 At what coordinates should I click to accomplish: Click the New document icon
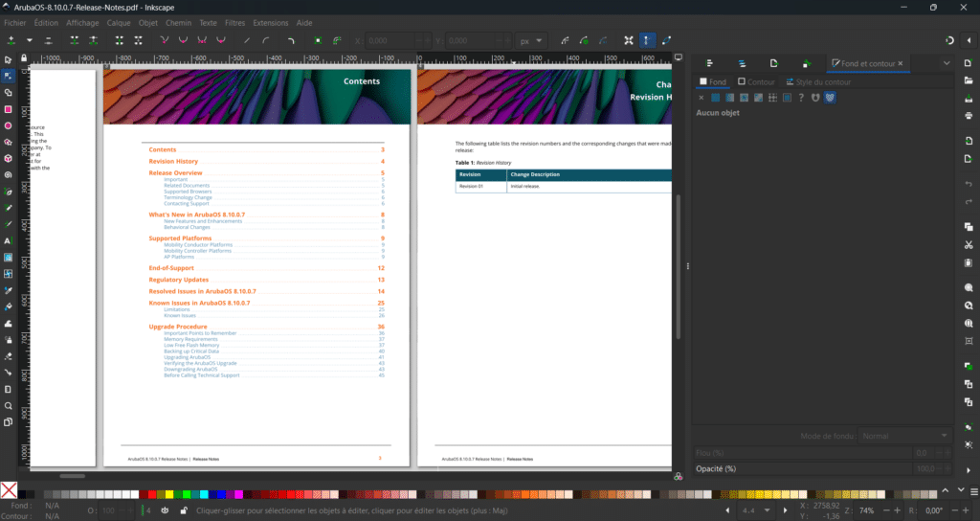[x=969, y=64]
